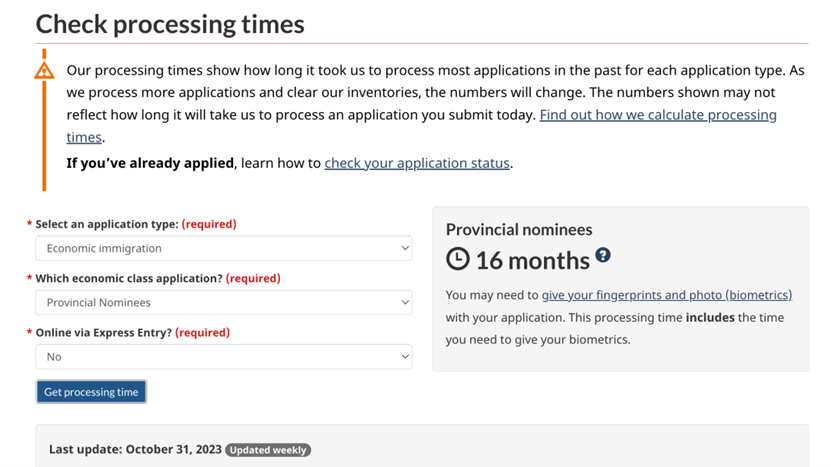Open the fingerprints and photo (biometrics) link

click(667, 295)
